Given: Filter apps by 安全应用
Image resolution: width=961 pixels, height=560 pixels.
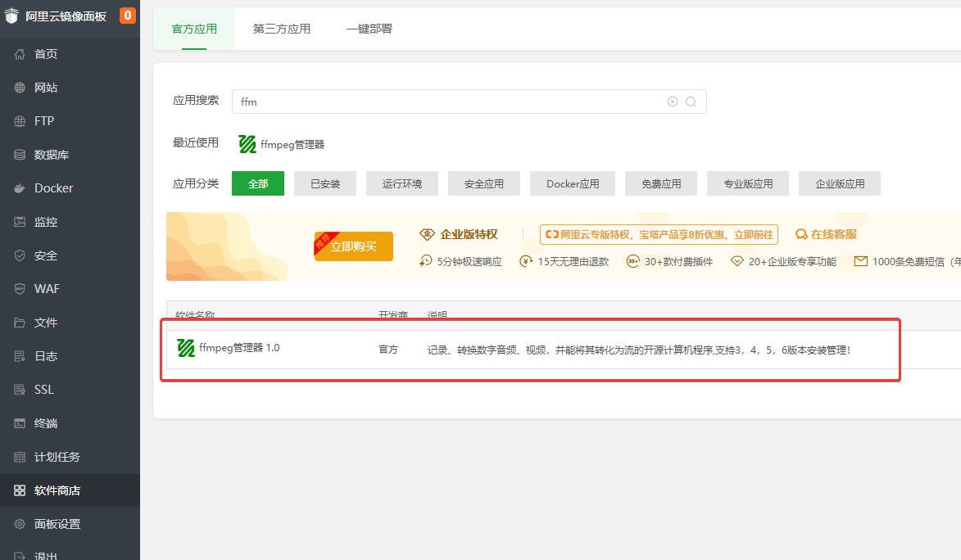Looking at the screenshot, I should 484,184.
